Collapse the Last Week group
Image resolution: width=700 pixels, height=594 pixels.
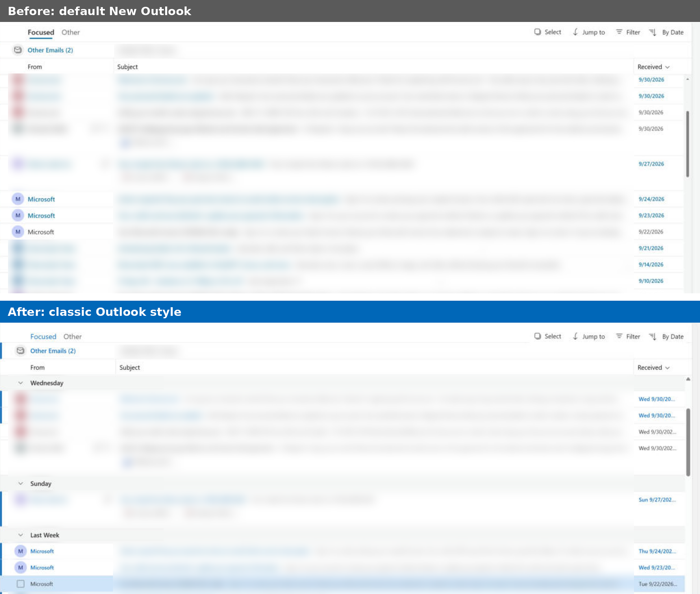point(21,535)
